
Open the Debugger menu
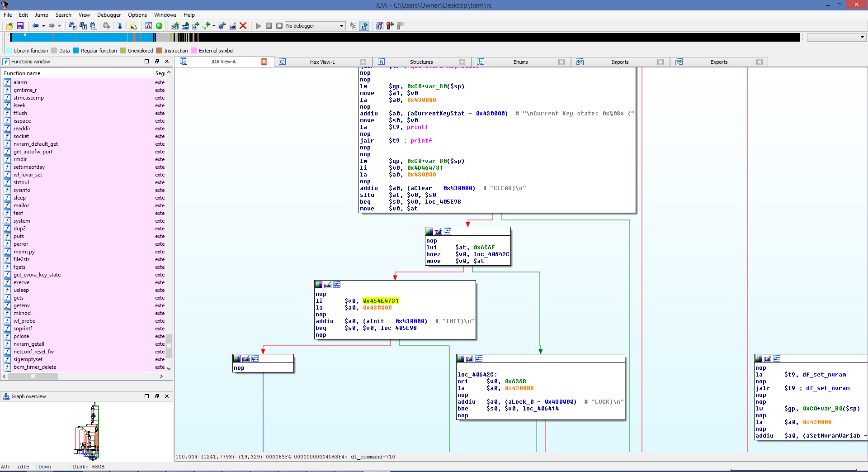pyautogui.click(x=109, y=14)
